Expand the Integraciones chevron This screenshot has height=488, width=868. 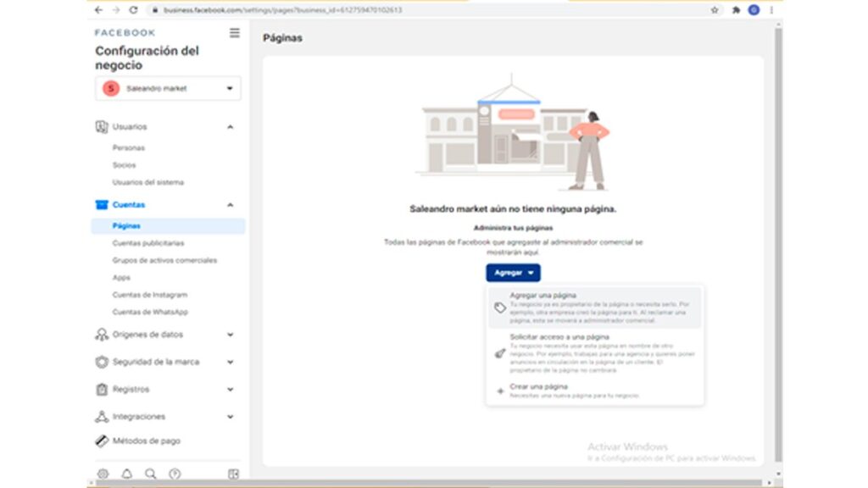point(231,417)
